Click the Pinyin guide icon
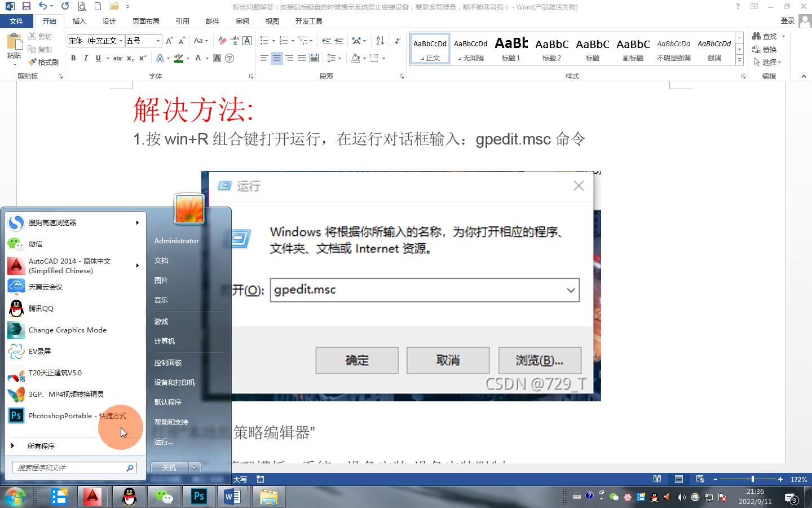The width and height of the screenshot is (812, 508). tap(235, 40)
